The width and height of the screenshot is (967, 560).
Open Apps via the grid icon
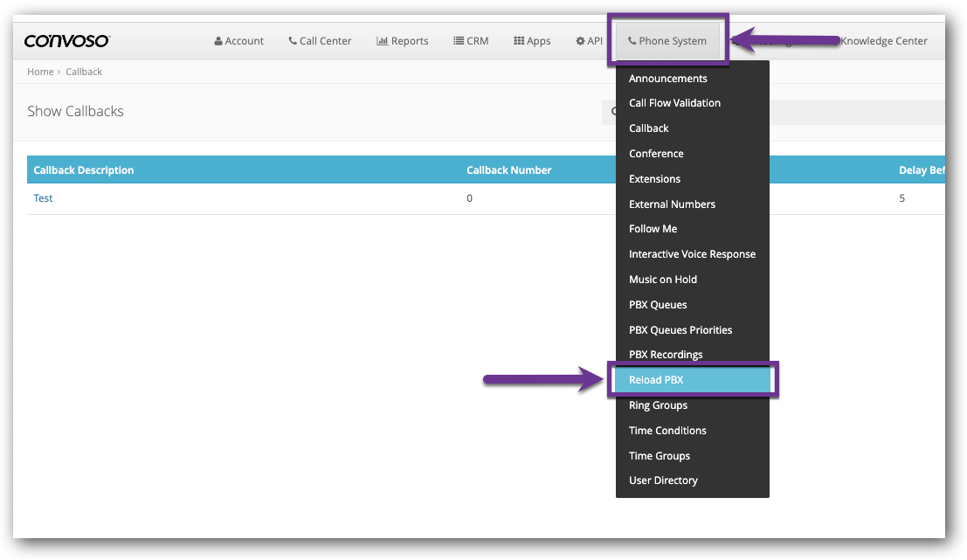coord(517,40)
